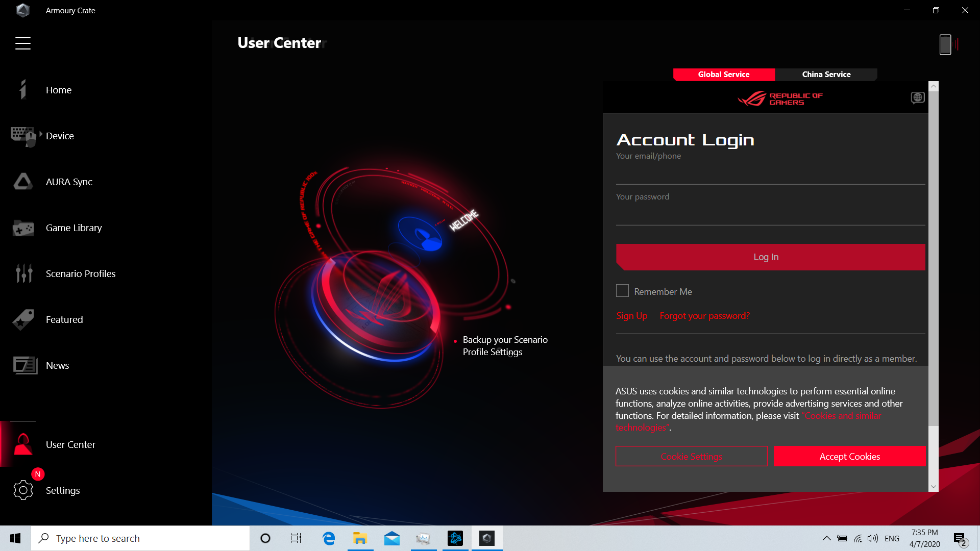Select the Home menu label
Viewport: 980px width, 551px height.
click(59, 90)
